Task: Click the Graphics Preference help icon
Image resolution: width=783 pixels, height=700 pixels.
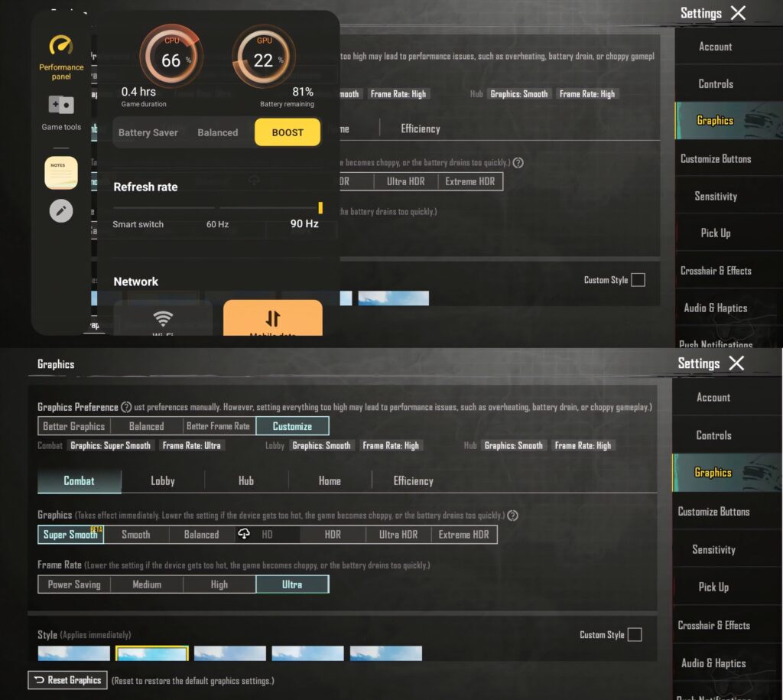Action: pyautogui.click(x=126, y=407)
